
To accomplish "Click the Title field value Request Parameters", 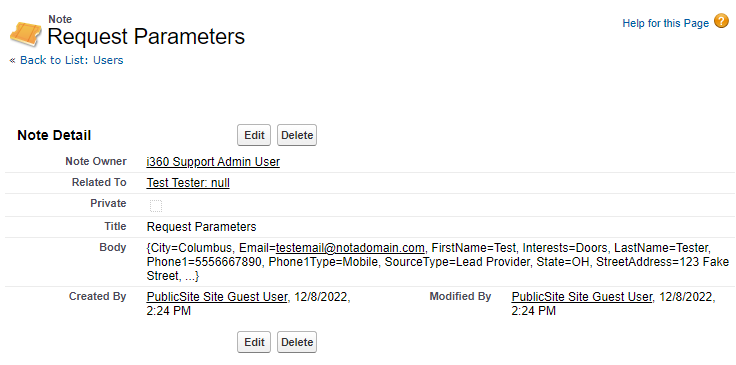I will [x=201, y=227].
